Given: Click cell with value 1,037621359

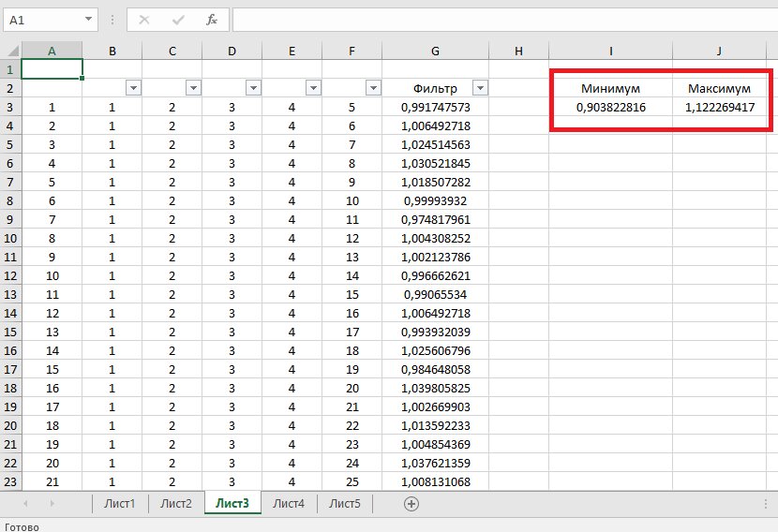Looking at the screenshot, I should [435, 463].
